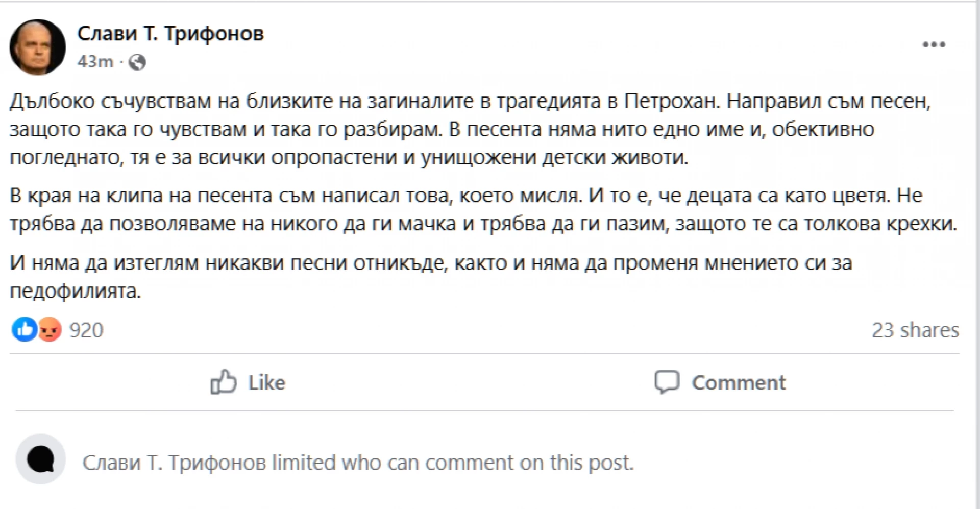This screenshot has height=509, width=980.
Task: Click Слави Т. Трифонов profile picture
Action: point(38,47)
